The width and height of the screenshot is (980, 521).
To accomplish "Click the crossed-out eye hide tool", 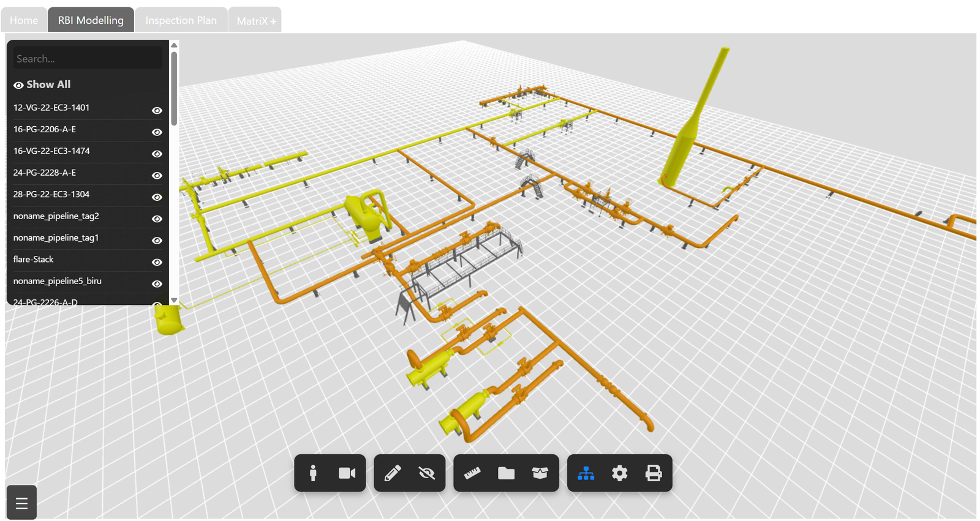I will click(x=426, y=473).
